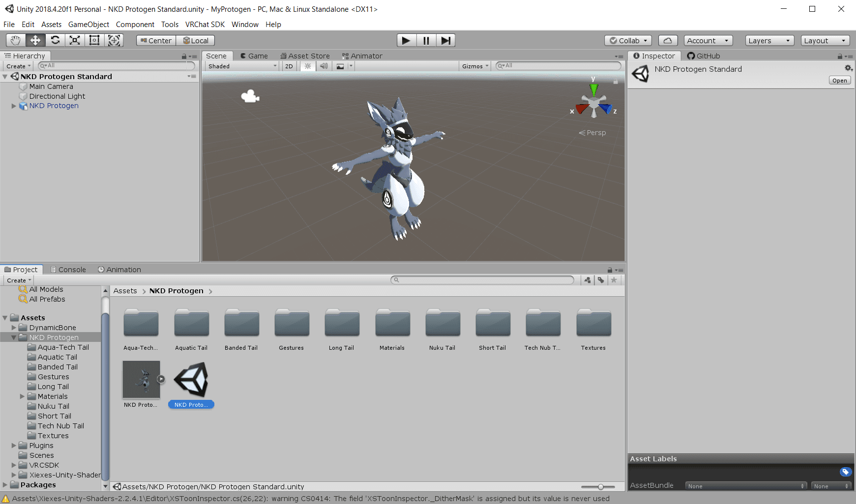Open the Collab dropdown
Image resolution: width=856 pixels, height=504 pixels.
628,41
